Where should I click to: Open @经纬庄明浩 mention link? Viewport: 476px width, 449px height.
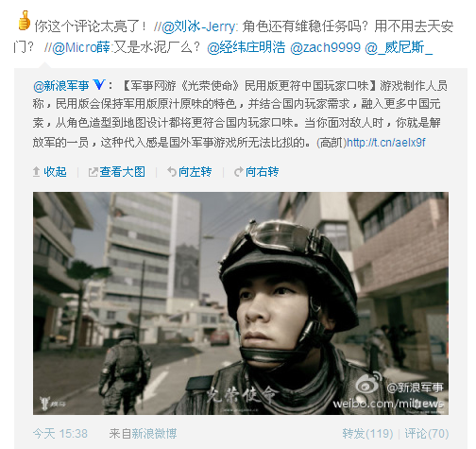246,47
